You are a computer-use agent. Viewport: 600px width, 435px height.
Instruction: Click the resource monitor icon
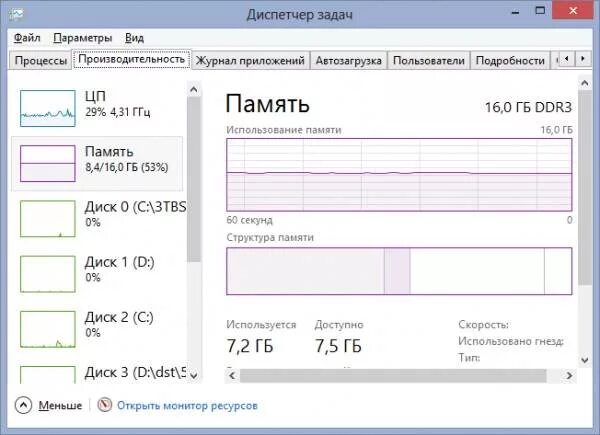coord(104,405)
